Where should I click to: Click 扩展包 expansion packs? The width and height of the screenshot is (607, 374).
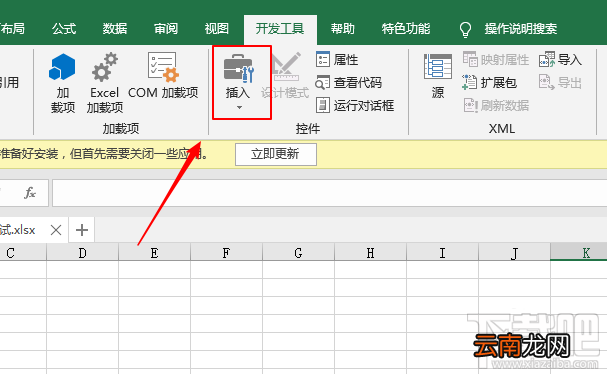click(489, 82)
